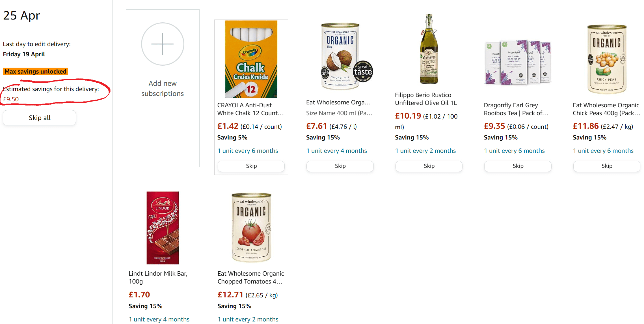Viewport: 644px width, 324px height.
Task: Change chopped tomatoes 2-month frequency
Action: tap(248, 319)
